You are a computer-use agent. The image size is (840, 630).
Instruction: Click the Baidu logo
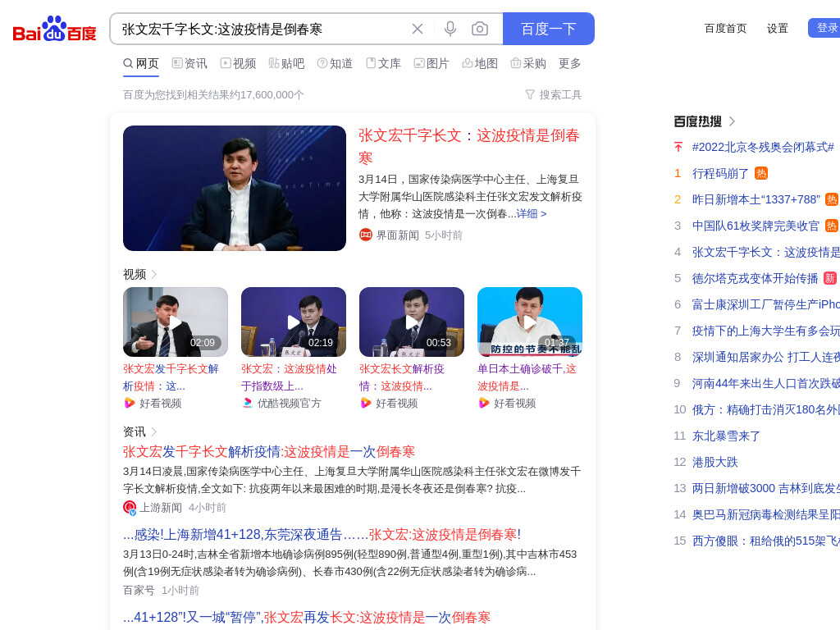click(55, 29)
